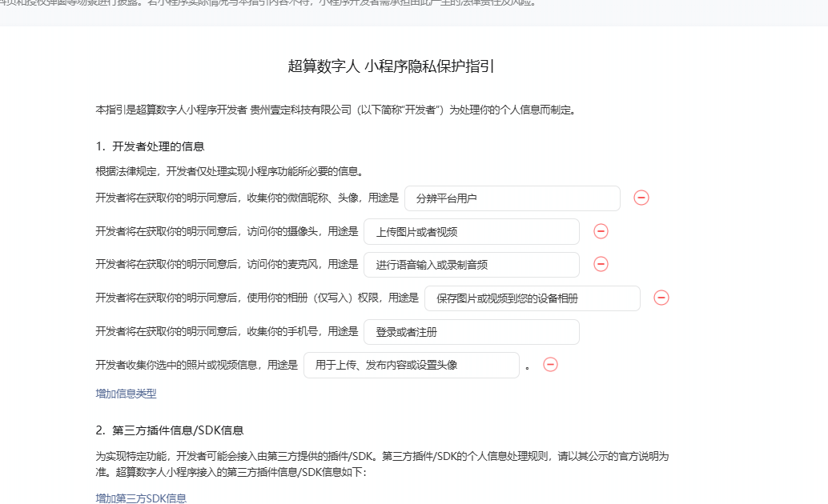Select the text '根据法律规定，开发者仅处理实现小程序功能所必要的信息。'
This screenshot has width=828, height=504.
[x=229, y=171]
